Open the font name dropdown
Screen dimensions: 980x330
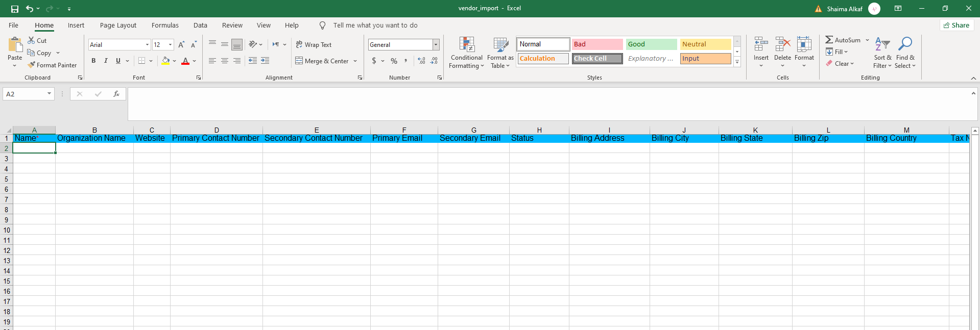[147, 45]
